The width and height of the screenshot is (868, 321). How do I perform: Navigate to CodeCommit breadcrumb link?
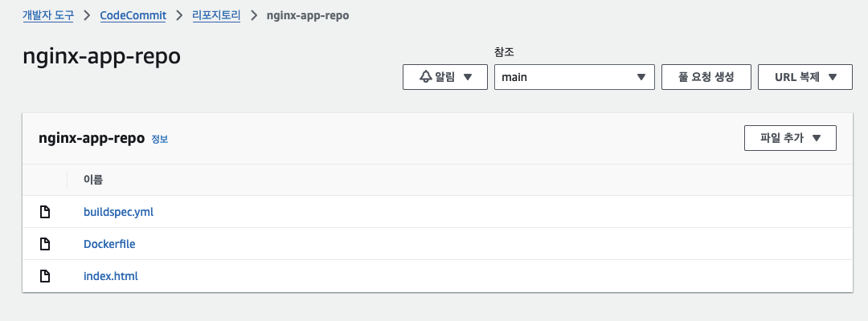click(x=133, y=16)
